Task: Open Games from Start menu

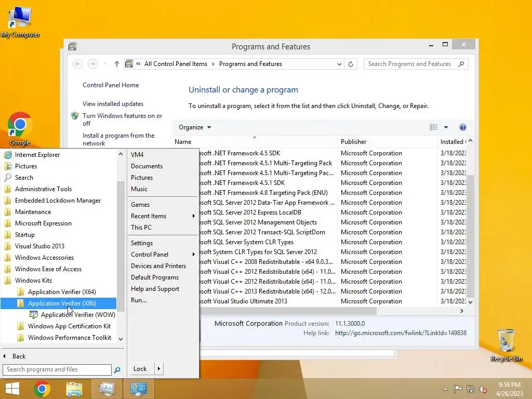Action: click(140, 205)
